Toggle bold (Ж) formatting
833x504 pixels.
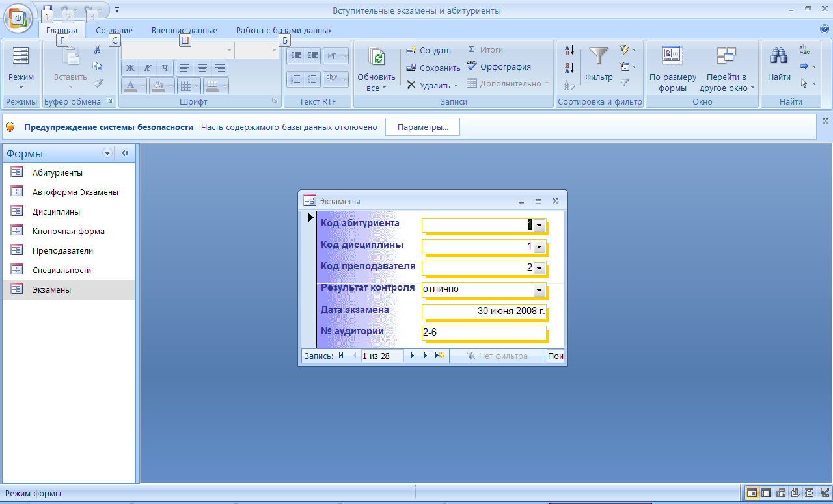130,68
